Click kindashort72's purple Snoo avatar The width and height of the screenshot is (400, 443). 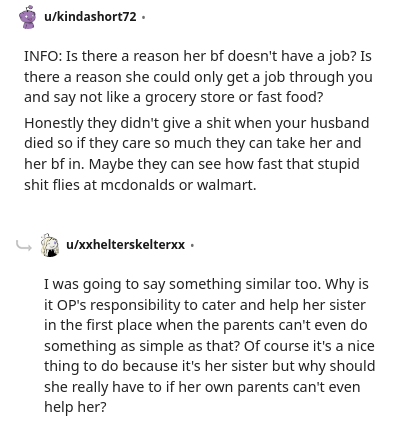(28, 17)
